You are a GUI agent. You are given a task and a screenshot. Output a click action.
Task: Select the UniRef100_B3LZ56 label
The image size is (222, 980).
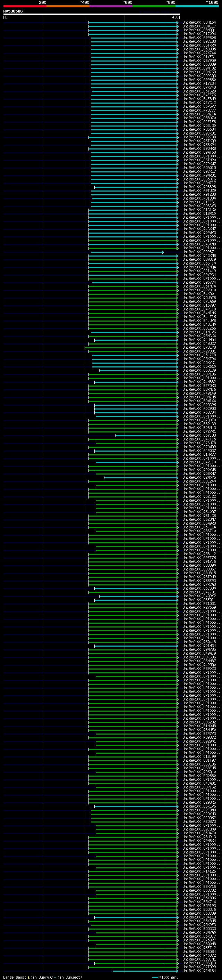click(199, 328)
